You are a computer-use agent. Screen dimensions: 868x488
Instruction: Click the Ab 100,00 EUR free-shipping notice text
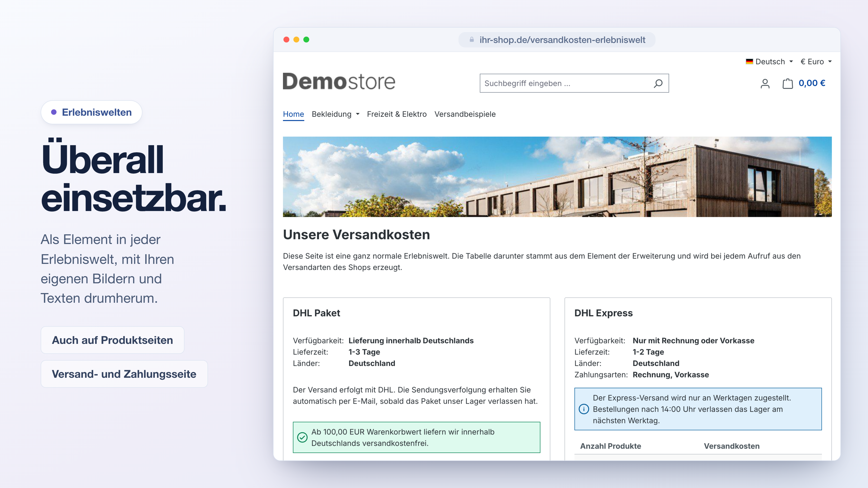[403, 437]
